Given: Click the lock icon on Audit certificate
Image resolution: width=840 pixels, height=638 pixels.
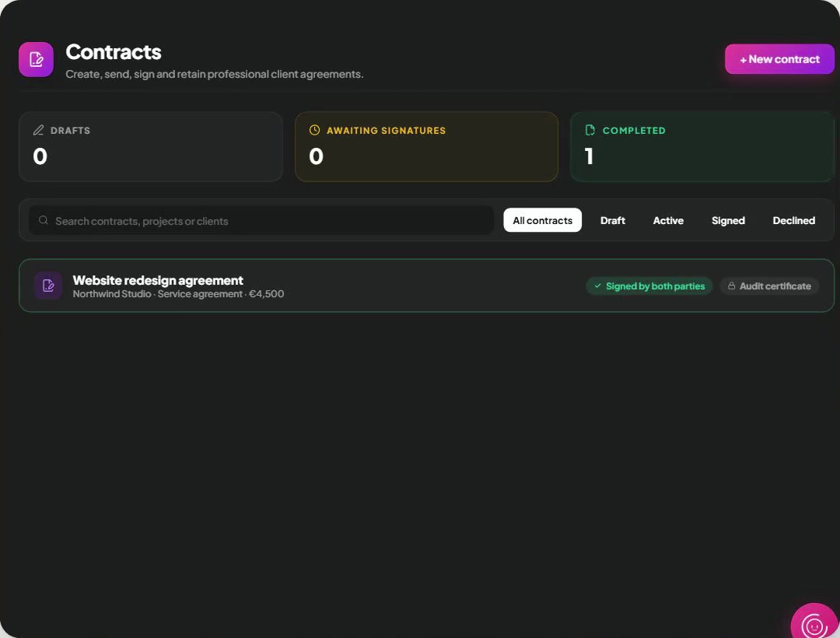Looking at the screenshot, I should tap(731, 286).
